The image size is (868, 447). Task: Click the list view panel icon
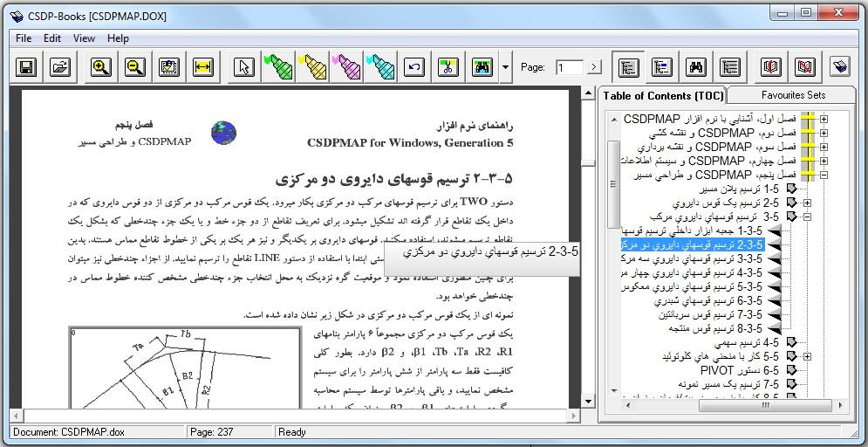click(x=730, y=67)
